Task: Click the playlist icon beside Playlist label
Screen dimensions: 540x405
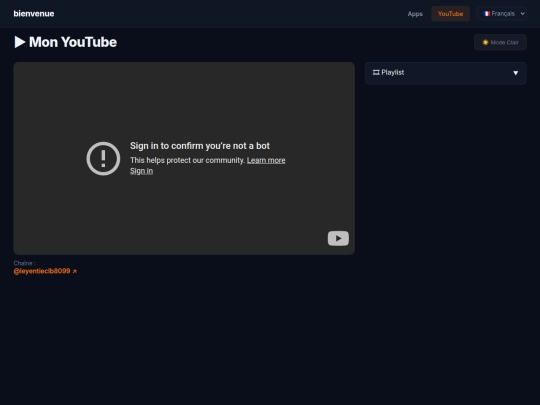Action: (376, 72)
